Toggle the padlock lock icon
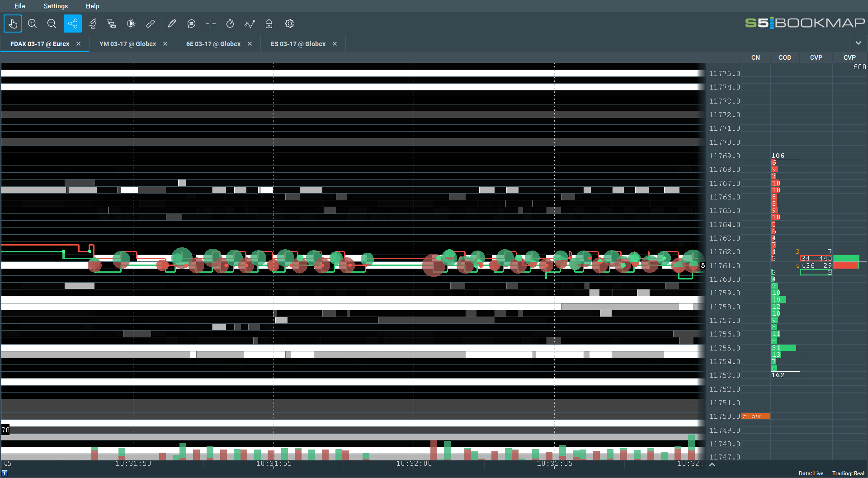Screen dimensions: 868x478 point(269,24)
